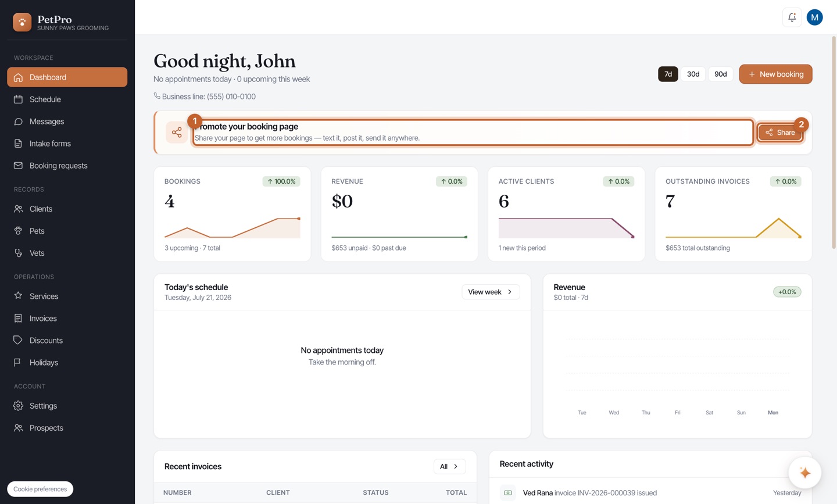Open Messages in the sidebar
This screenshot has width=837, height=504.
pos(67,121)
